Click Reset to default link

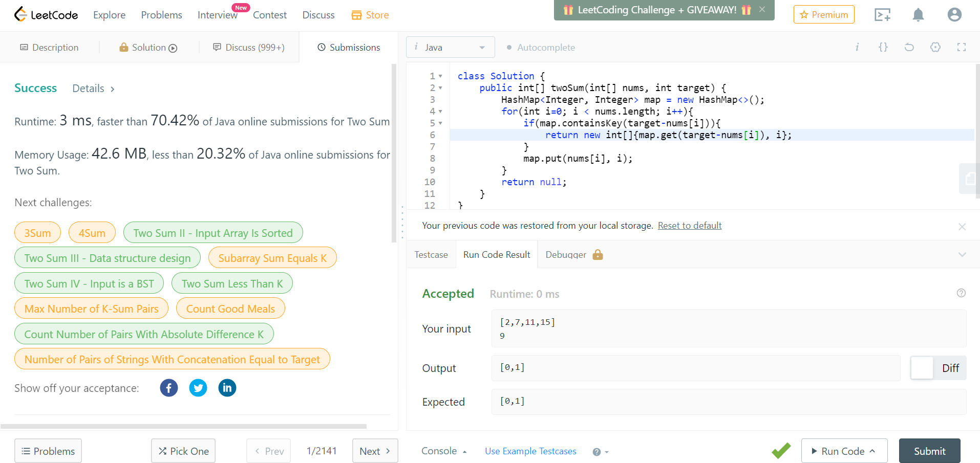coord(690,226)
